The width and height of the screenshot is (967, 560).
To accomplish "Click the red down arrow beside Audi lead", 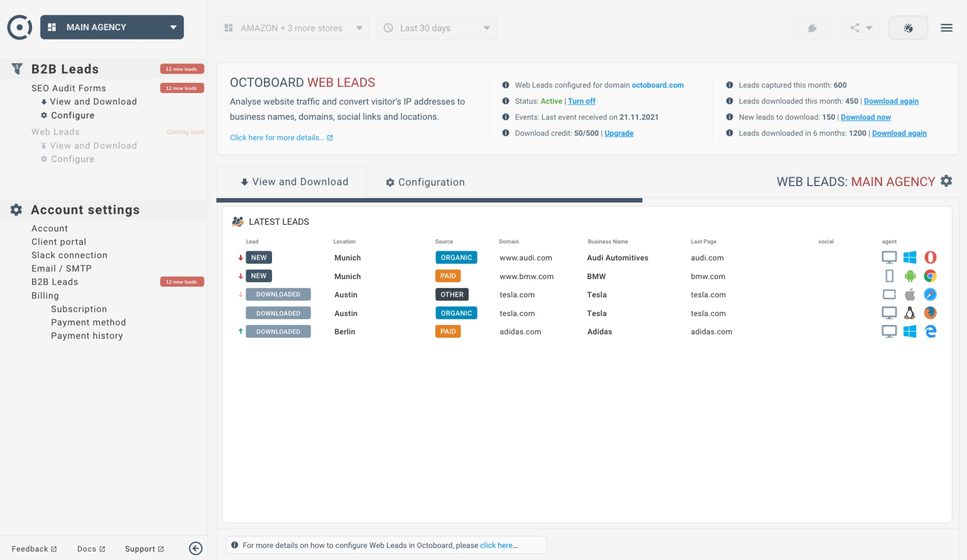I will coord(241,258).
